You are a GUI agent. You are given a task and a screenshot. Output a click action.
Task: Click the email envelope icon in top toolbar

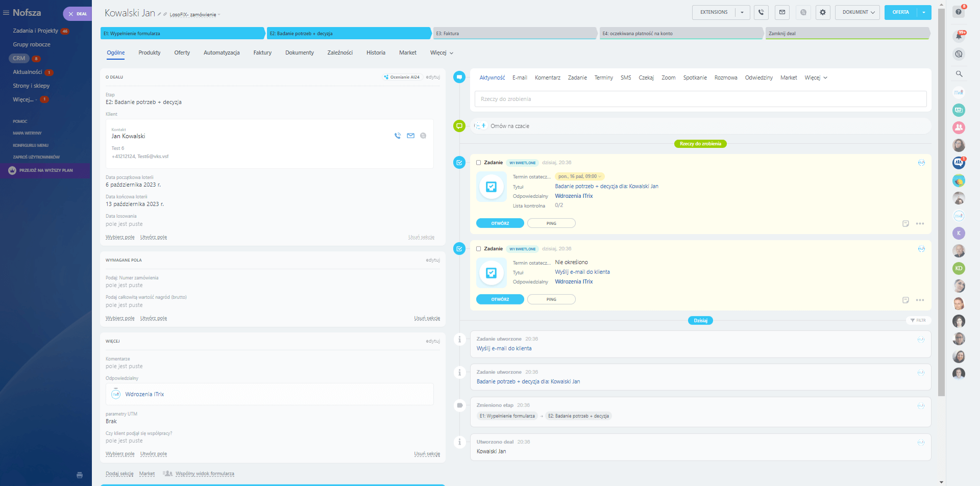pos(782,12)
